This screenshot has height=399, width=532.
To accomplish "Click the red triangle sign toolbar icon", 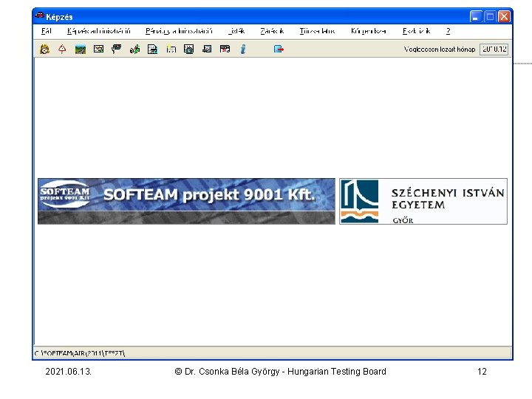I will click(62, 50).
